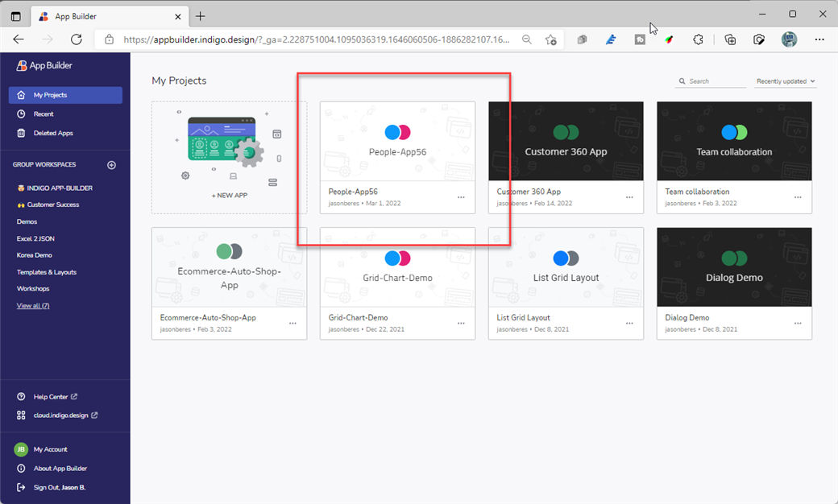Open the Grid-Chart-Demo project thumbnail
The width and height of the screenshot is (838, 504).
tap(397, 267)
